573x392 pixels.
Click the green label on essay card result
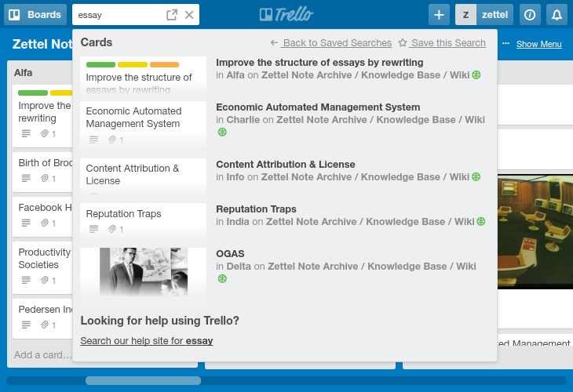(100, 64)
